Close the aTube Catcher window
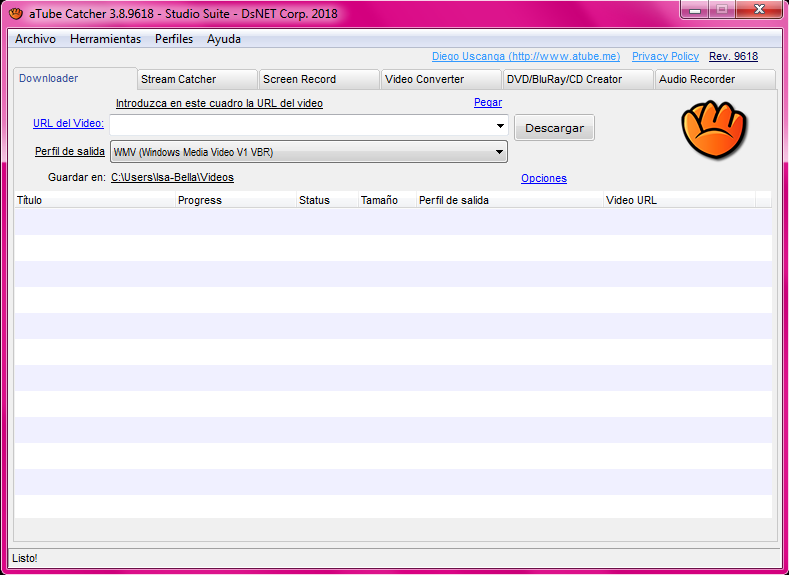Image resolution: width=789 pixels, height=575 pixels. pos(759,10)
